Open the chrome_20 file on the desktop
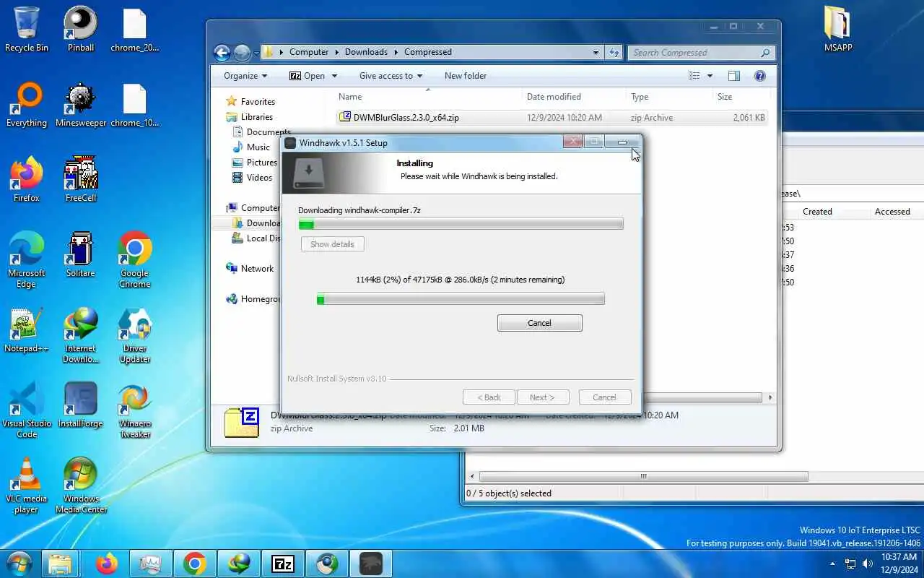This screenshot has height=578, width=924. (135, 29)
